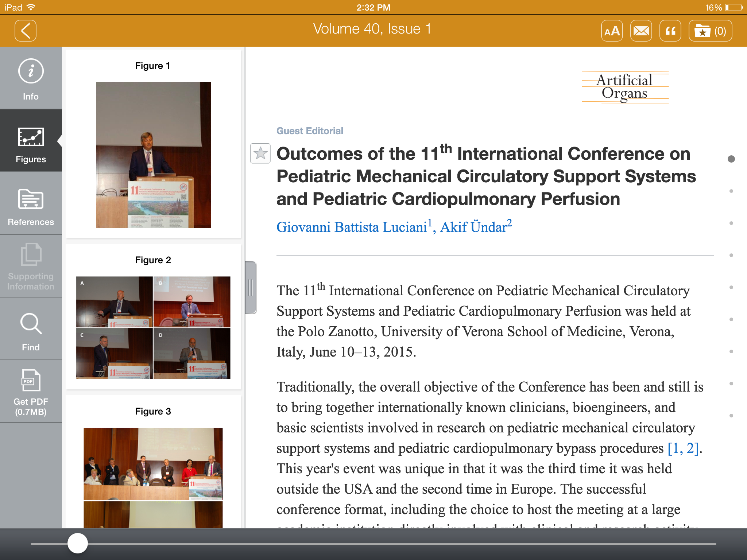Download the article with Get PDF

tap(31, 392)
